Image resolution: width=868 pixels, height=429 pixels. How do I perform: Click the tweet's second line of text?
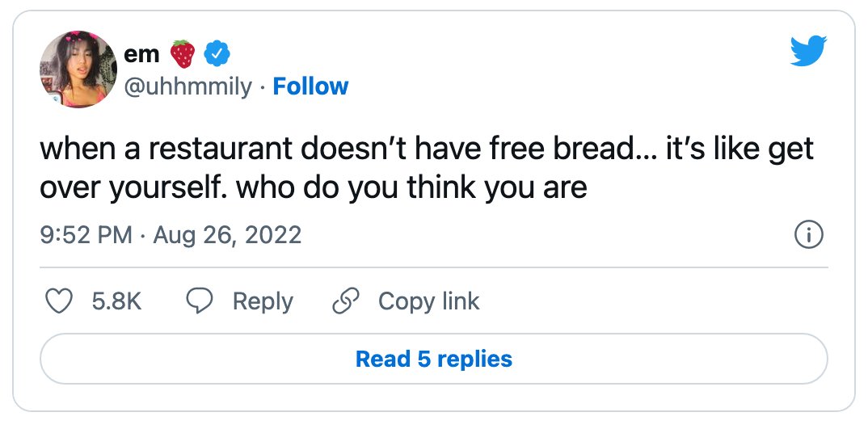tap(314, 187)
